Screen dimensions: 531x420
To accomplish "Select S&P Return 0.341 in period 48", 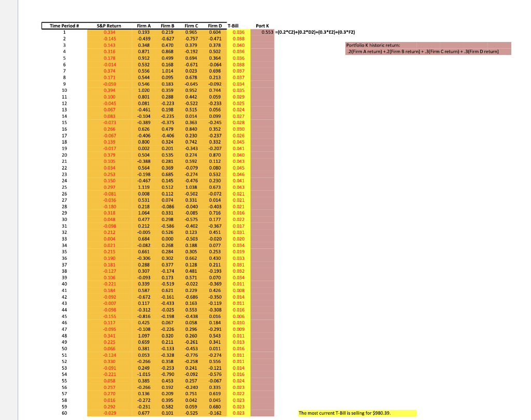I will tap(109, 335).
